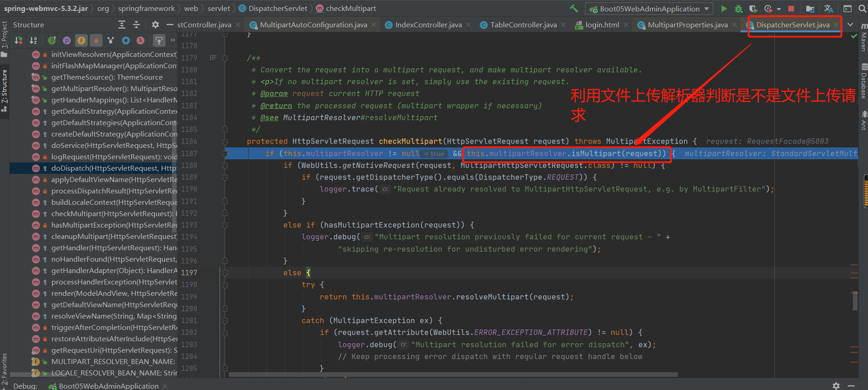The image size is (868, 390).
Task: Click the Build project hammer icon
Action: [x=574, y=9]
